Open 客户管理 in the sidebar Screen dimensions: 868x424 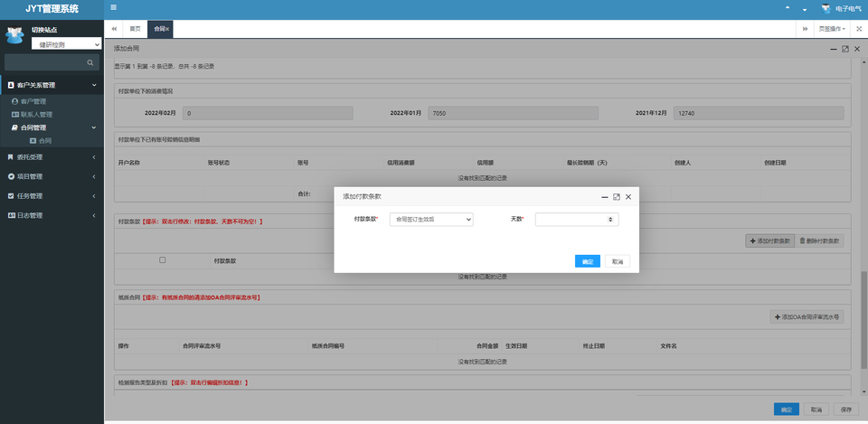pyautogui.click(x=33, y=101)
